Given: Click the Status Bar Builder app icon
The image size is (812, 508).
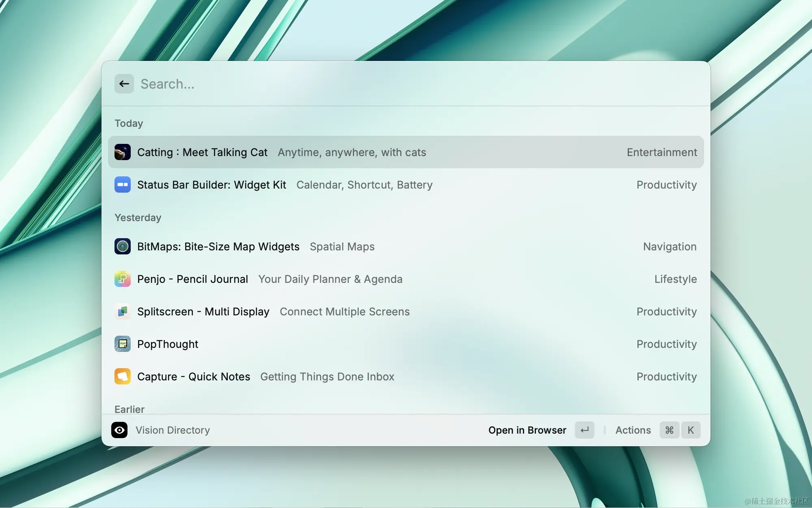Looking at the screenshot, I should tap(123, 185).
